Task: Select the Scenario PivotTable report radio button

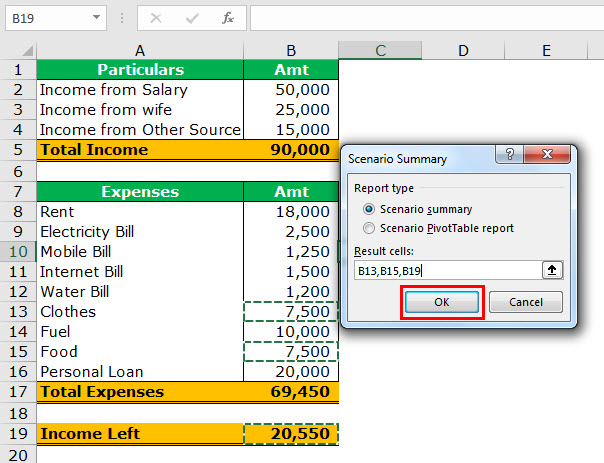Action: click(369, 228)
